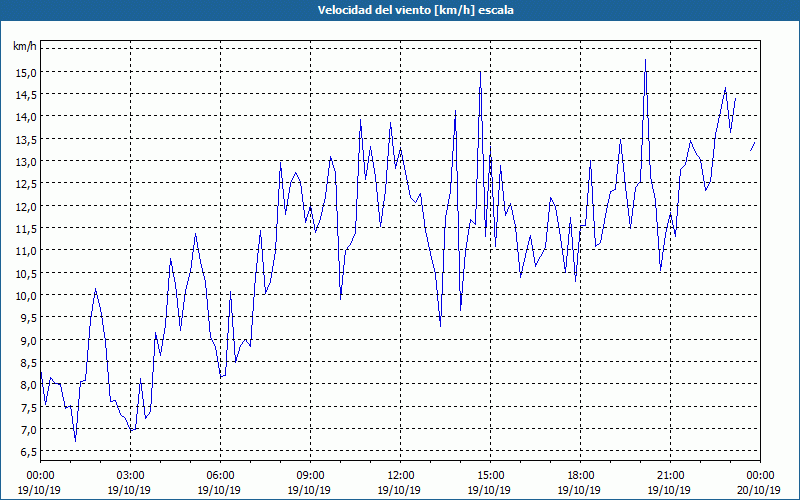Viewport: 800px width, 500px height.
Task: Select the 12,5 y-axis value
Action: pos(27,184)
